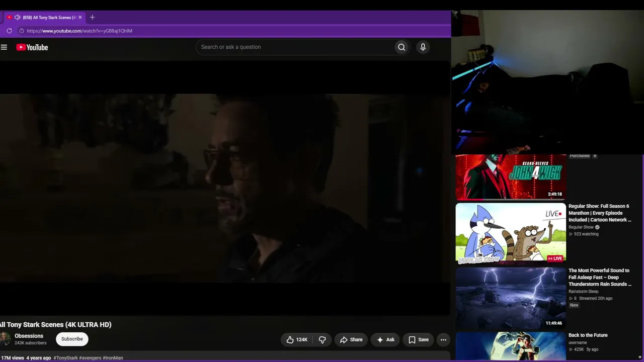Viewport: 644px width, 362px height.
Task: Open the Regular Show live stream thumbnail
Action: pos(511,233)
